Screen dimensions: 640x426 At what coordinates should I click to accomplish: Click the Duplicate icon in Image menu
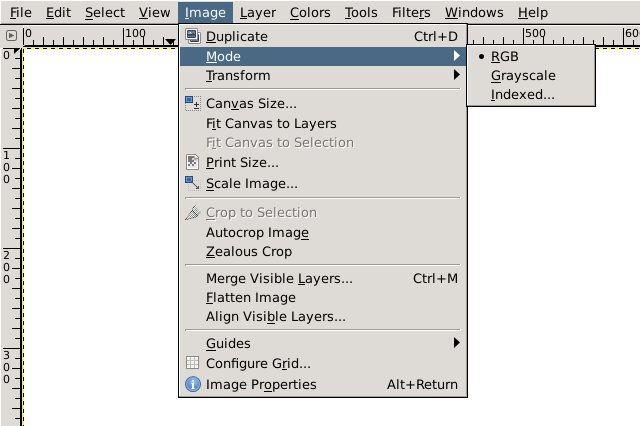click(193, 37)
